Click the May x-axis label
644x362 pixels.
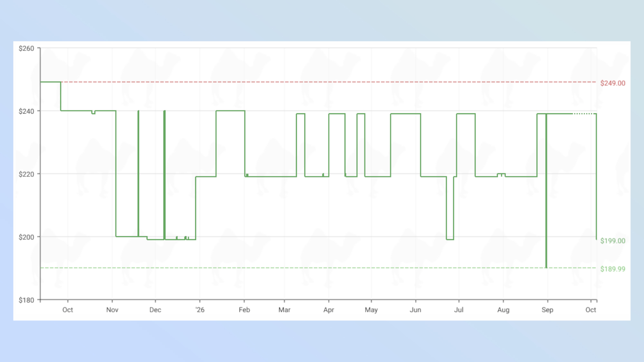[x=371, y=310]
